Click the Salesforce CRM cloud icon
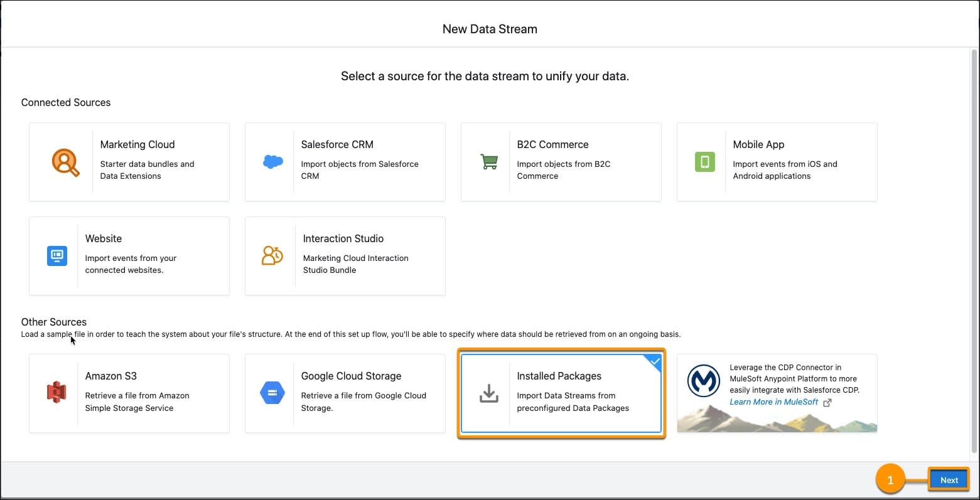 [x=272, y=161]
